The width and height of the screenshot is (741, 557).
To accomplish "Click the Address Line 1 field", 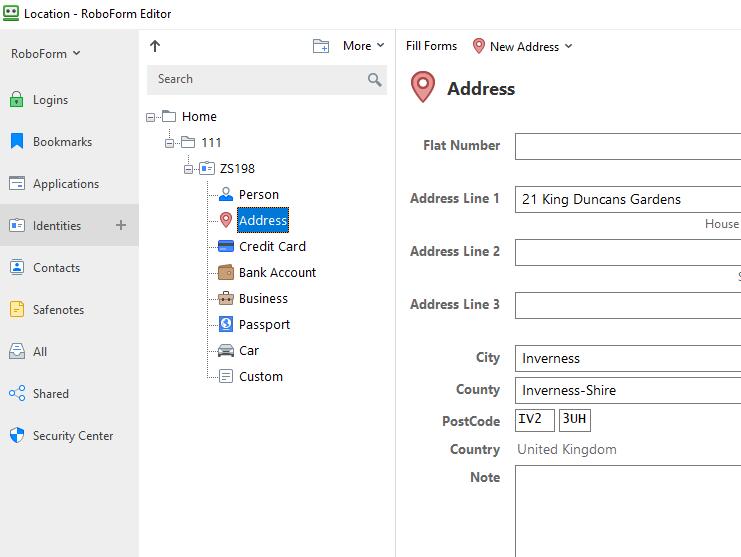I will pyautogui.click(x=628, y=199).
